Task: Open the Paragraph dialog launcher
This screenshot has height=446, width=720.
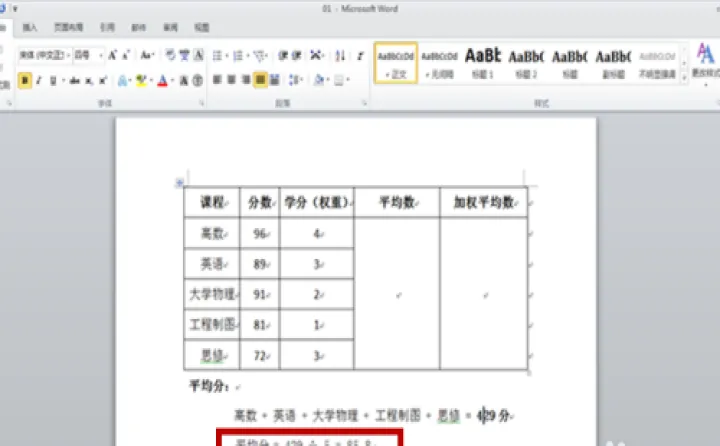Action: (365, 104)
